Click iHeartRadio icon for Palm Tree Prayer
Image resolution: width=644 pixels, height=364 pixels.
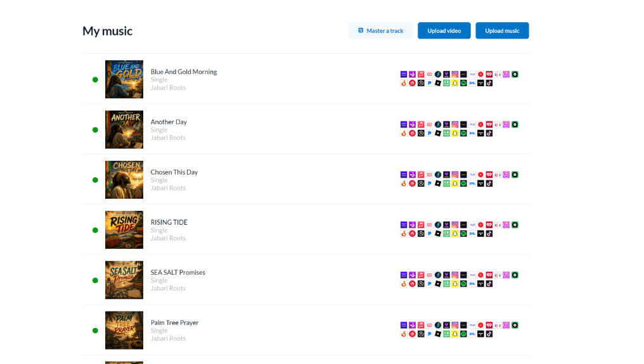pyautogui.click(x=489, y=325)
